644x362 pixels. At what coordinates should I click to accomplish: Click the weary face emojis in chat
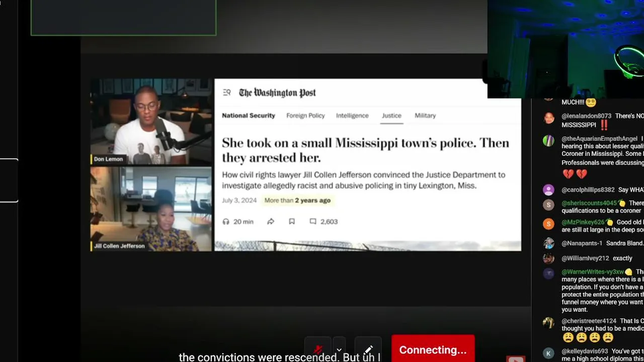pyautogui.click(x=588, y=337)
